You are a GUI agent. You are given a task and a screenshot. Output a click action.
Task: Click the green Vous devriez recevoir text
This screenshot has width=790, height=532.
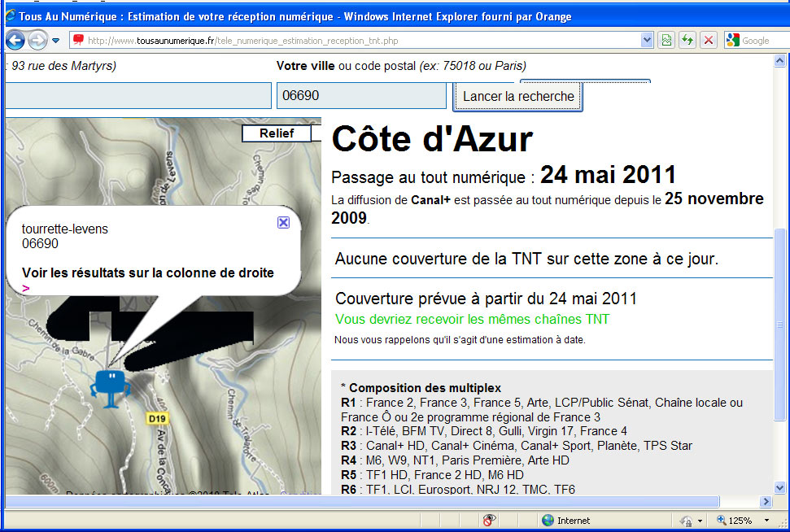click(x=472, y=319)
